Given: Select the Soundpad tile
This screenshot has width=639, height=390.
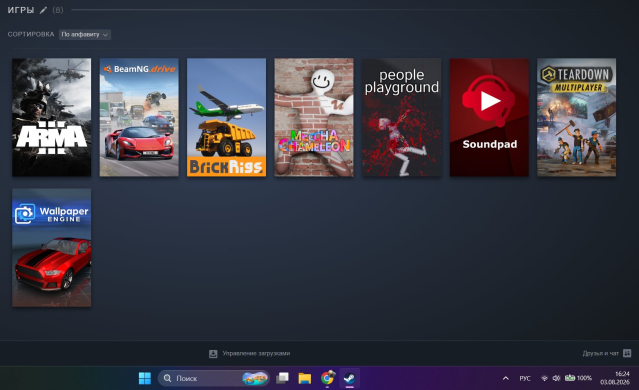Looking at the screenshot, I should click(x=489, y=117).
